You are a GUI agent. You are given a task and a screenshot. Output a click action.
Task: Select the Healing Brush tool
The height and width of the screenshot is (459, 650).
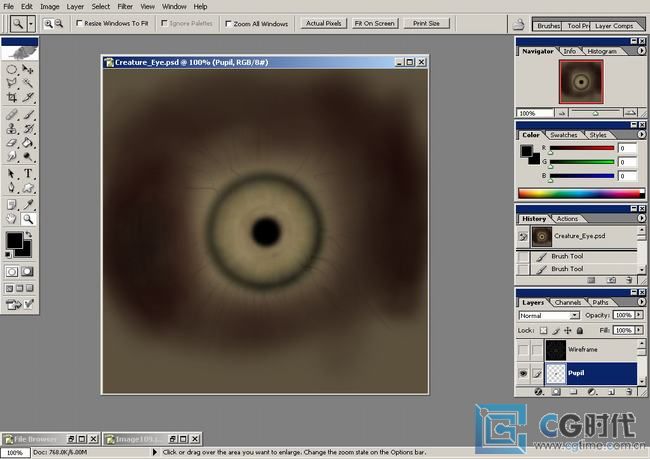pyautogui.click(x=12, y=114)
